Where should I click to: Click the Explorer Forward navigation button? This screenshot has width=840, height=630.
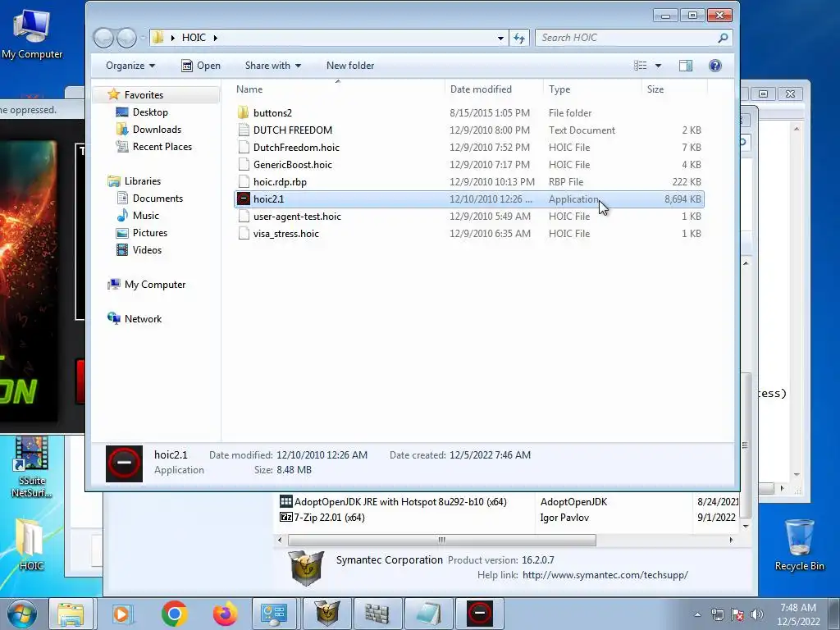click(126, 38)
